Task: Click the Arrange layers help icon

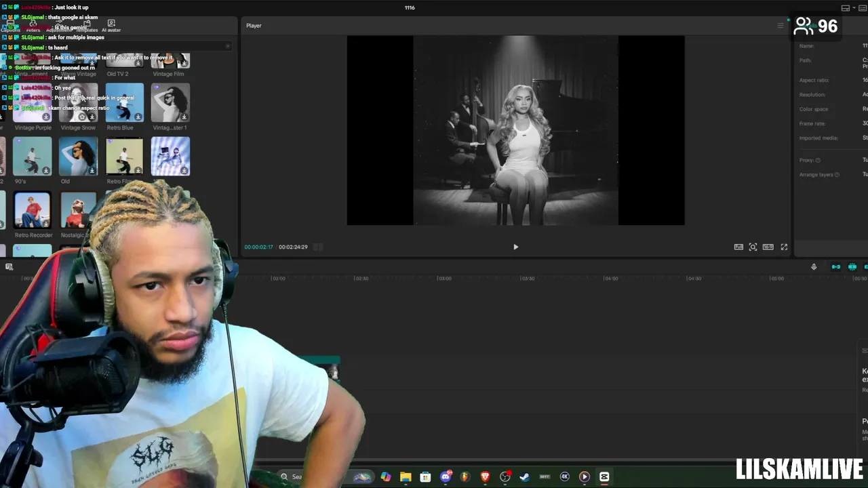Action: pos(837,175)
